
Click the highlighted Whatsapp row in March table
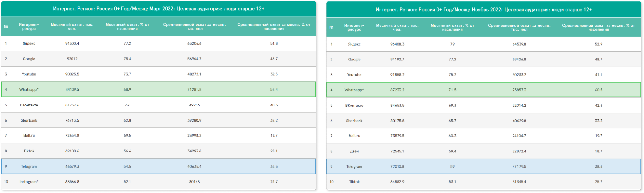coord(29,89)
